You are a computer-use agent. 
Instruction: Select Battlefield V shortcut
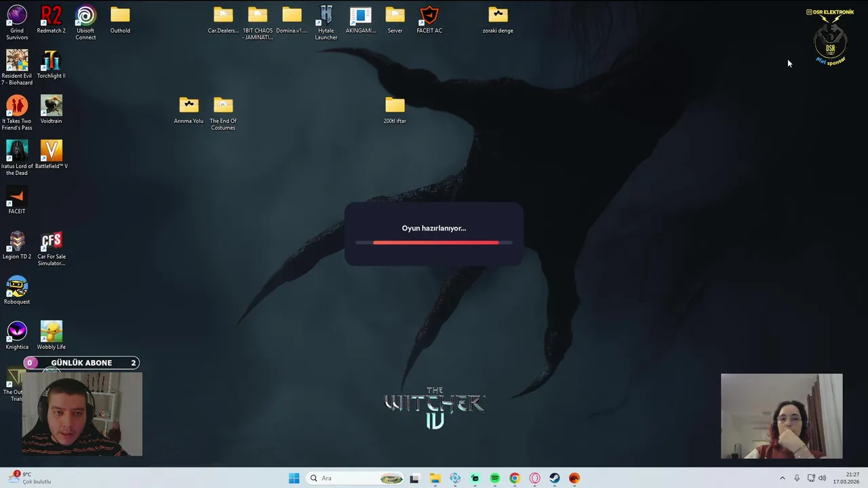[x=52, y=155]
